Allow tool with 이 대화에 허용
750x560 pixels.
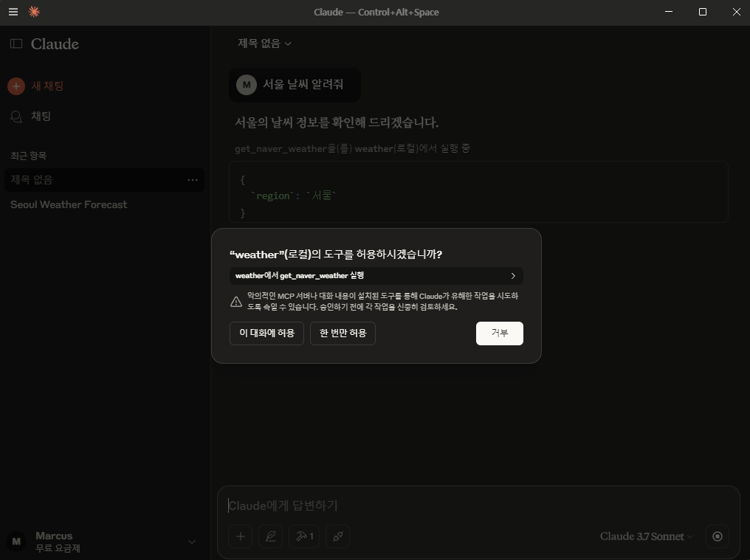267,333
